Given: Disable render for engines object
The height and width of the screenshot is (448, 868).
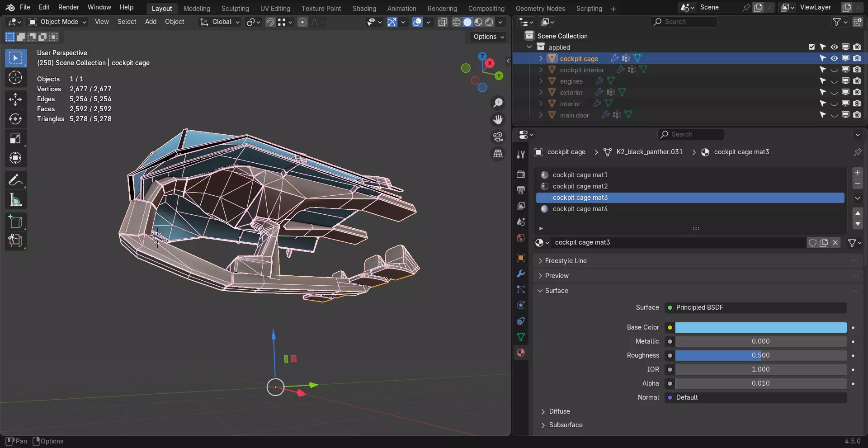Looking at the screenshot, I should [857, 81].
